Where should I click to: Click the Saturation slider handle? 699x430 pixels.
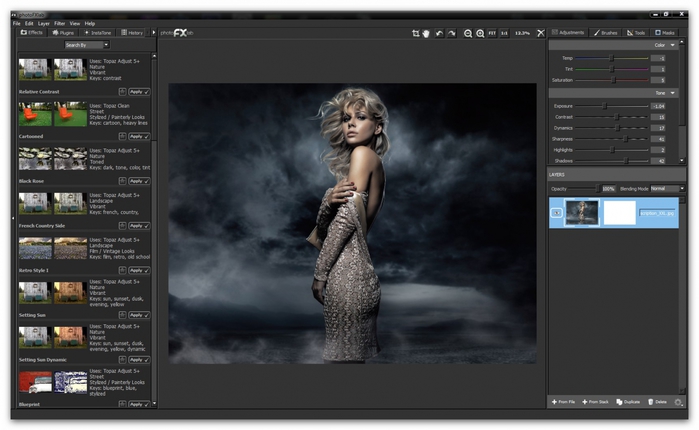(x=613, y=80)
